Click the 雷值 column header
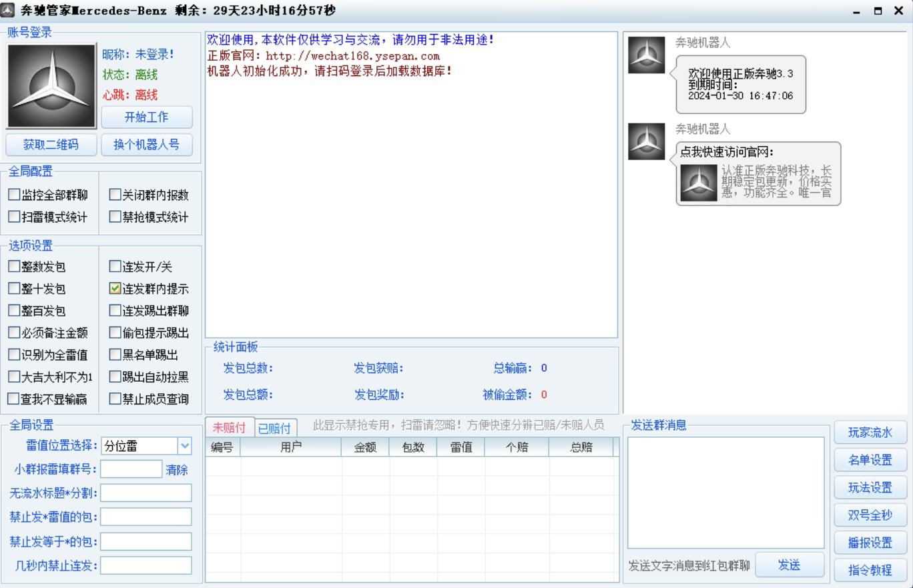This screenshot has width=913, height=588. [x=461, y=448]
